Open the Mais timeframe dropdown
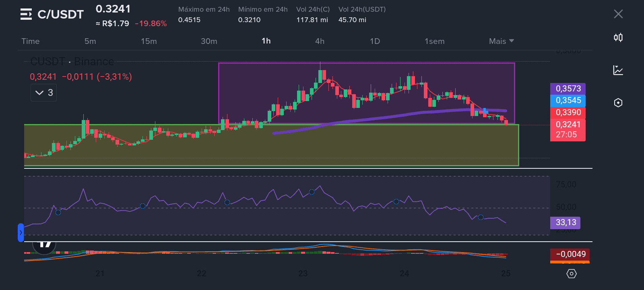Screen dimensions: 644x290 (502, 41)
